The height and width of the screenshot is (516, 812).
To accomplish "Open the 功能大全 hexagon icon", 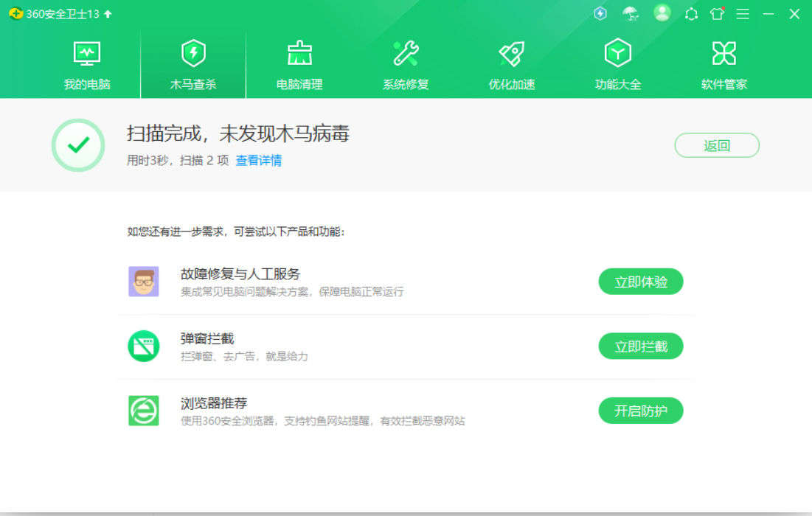I will pyautogui.click(x=618, y=54).
